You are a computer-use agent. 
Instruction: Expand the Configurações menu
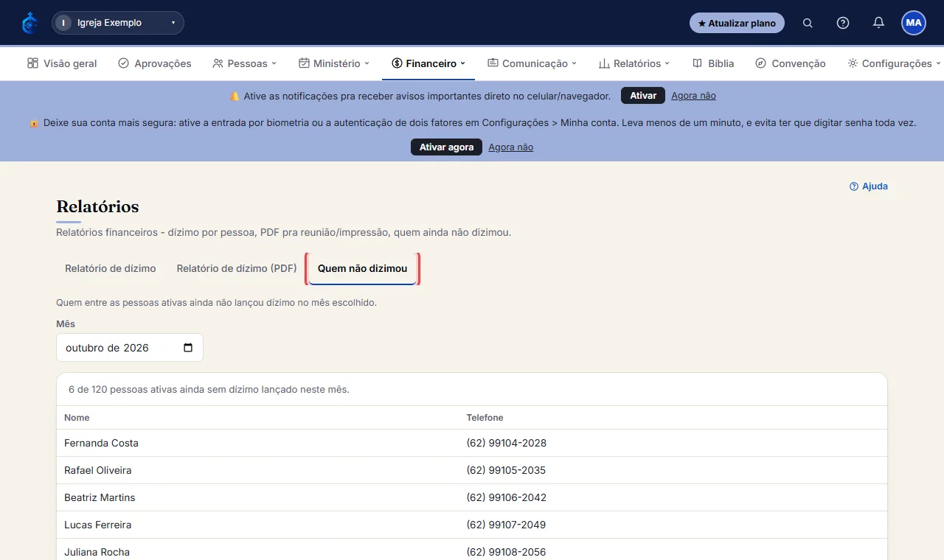895,63
